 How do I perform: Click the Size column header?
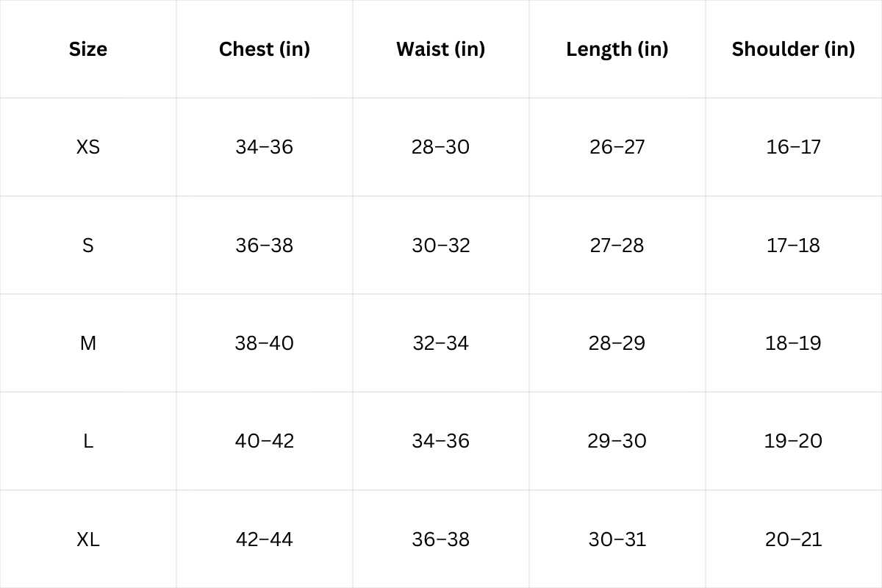click(x=88, y=49)
